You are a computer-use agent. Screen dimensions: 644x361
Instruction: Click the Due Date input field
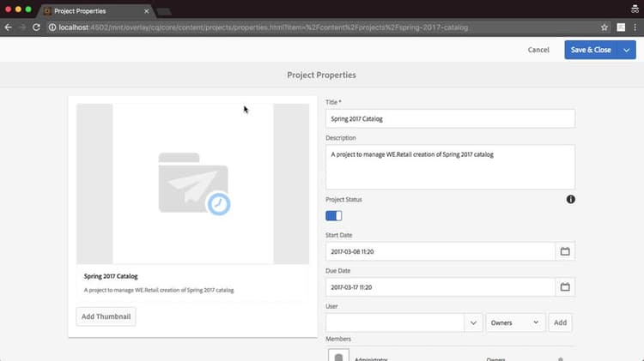(440, 287)
